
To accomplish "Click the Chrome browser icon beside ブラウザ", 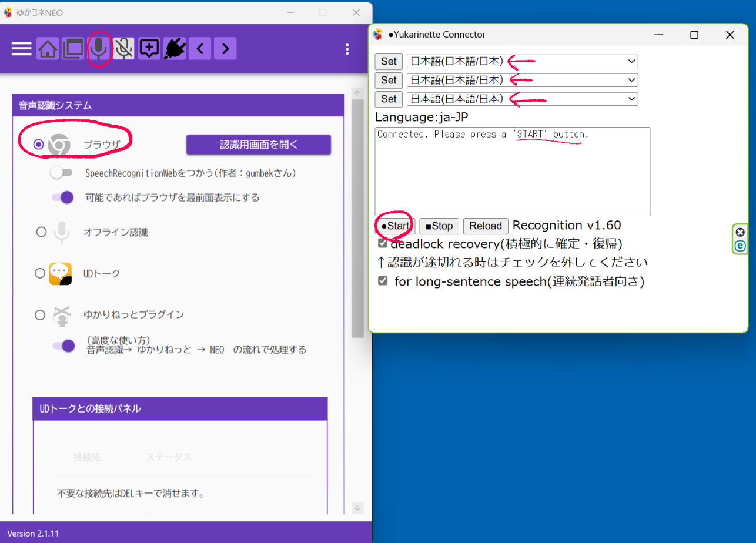I will coord(59,145).
